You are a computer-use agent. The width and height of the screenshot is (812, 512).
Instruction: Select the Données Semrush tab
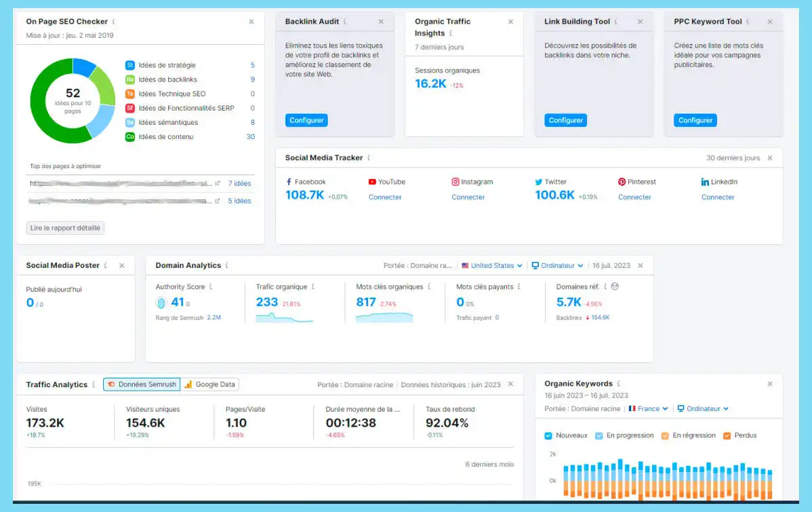click(141, 384)
